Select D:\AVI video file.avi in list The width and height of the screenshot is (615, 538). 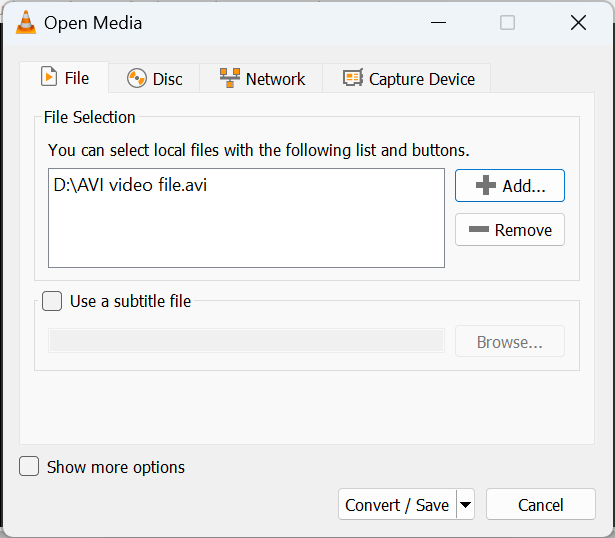[x=130, y=185]
